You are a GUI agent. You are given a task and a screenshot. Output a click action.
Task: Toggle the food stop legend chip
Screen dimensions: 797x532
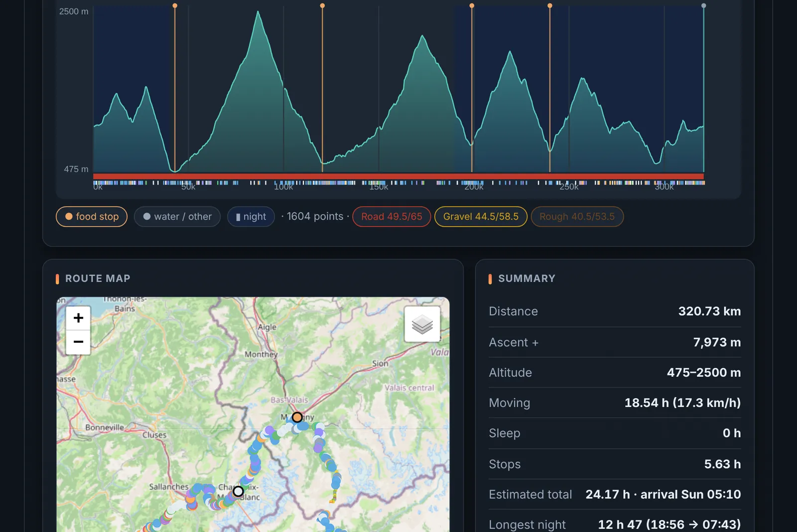point(92,216)
